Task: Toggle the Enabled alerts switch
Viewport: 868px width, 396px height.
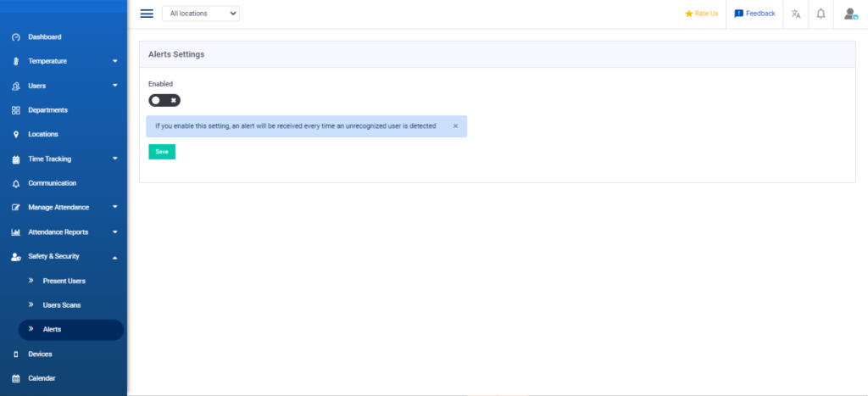Action: [x=164, y=100]
